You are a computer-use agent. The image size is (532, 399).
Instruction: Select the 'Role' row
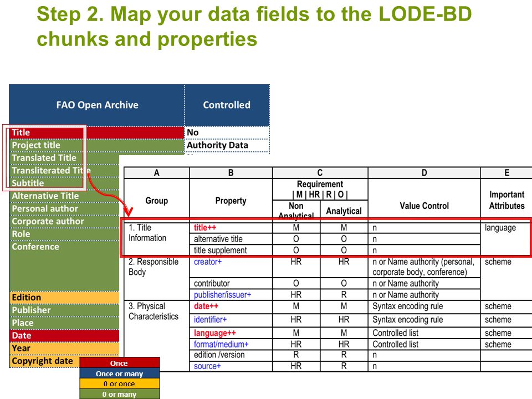(64, 234)
